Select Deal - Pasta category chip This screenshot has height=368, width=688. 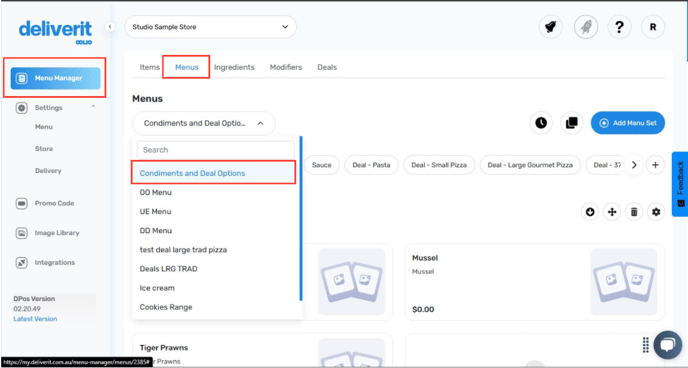(371, 165)
